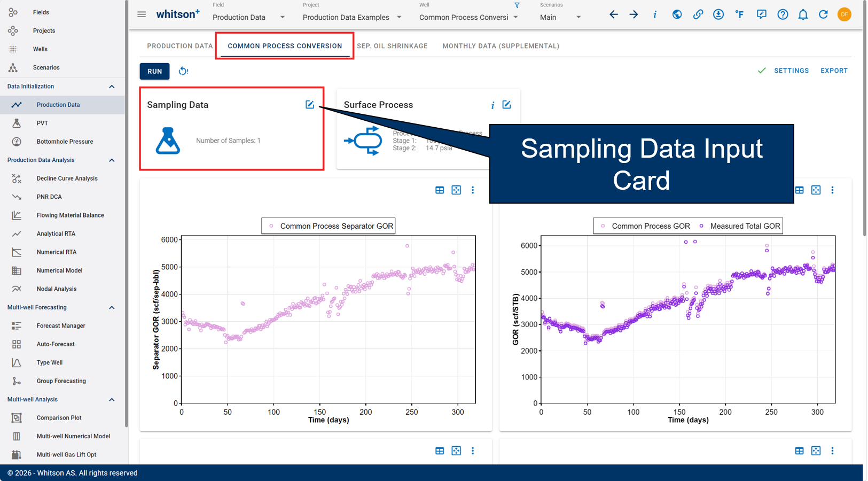Open the Sep. Oil Shrinkage tab

[x=392, y=46]
